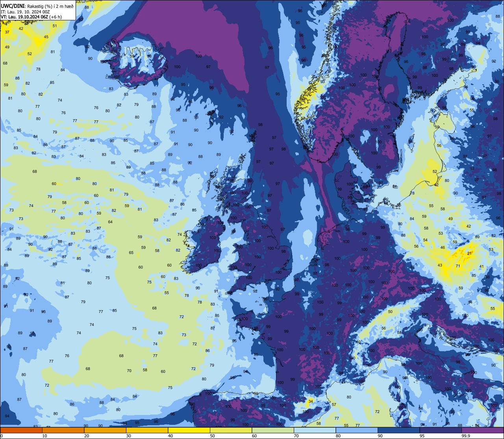Image resolution: width=504 pixels, height=439 pixels.
Task: Click the light blue legend swatch between 80 and 90
Action: (356, 430)
